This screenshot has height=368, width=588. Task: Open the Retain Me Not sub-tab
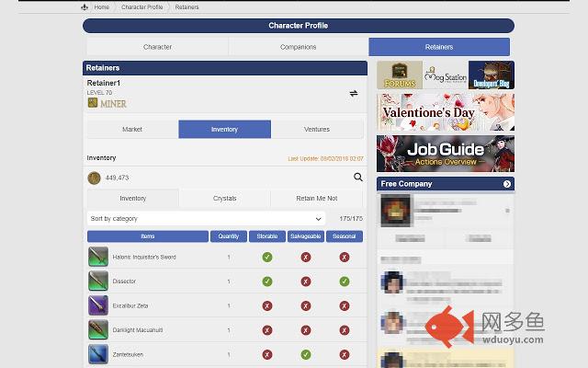click(317, 199)
